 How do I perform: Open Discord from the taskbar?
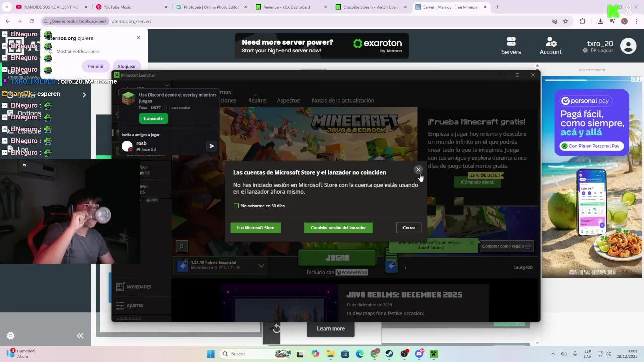point(419,354)
